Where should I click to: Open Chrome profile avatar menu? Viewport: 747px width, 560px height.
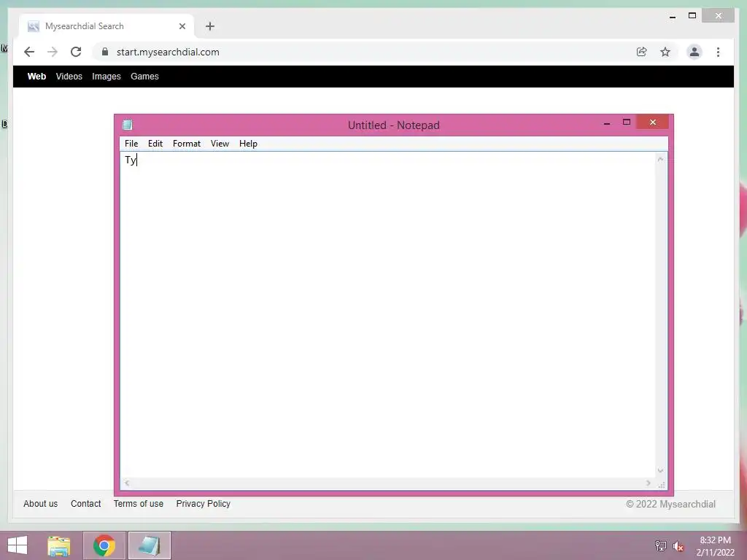(694, 52)
